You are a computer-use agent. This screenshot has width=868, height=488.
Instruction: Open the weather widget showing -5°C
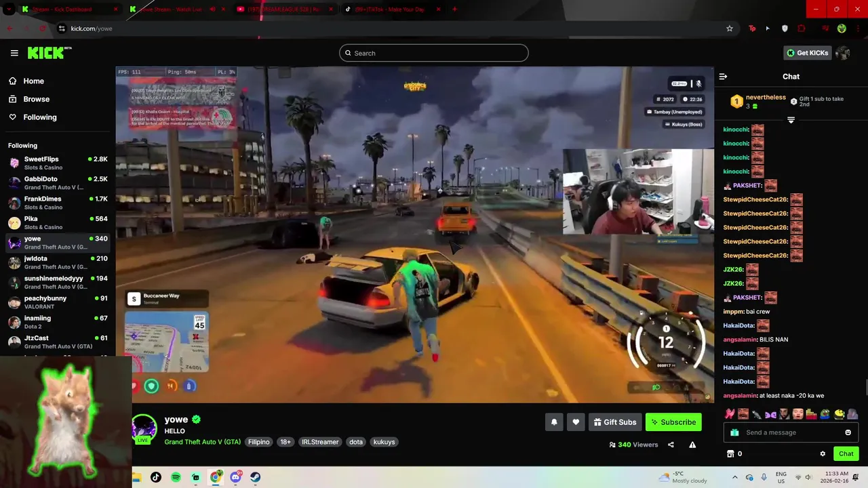pos(682,477)
